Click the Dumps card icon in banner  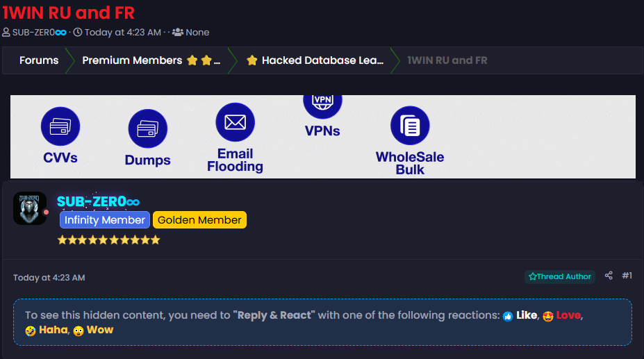pyautogui.click(x=148, y=128)
